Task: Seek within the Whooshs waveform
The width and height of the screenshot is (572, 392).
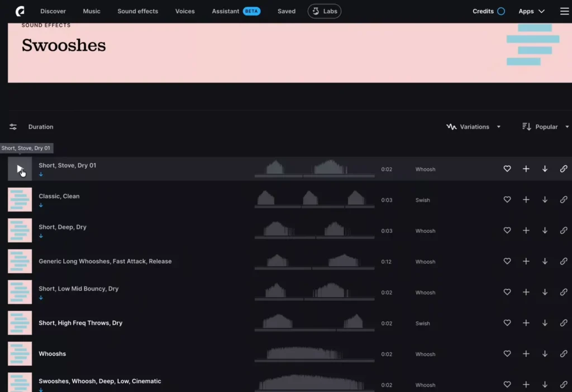Action: (x=314, y=354)
